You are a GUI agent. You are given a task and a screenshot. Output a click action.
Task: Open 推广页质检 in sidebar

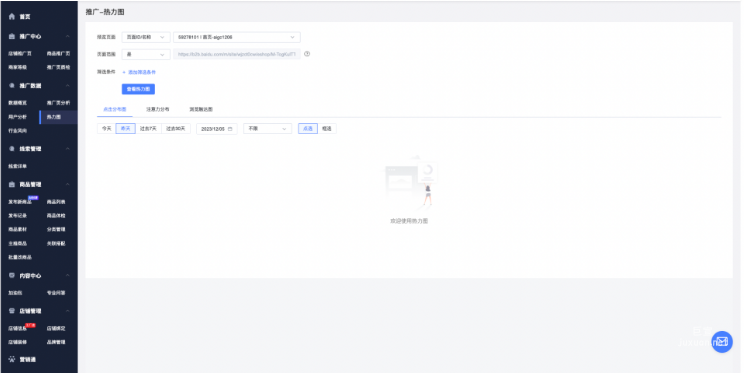click(59, 68)
